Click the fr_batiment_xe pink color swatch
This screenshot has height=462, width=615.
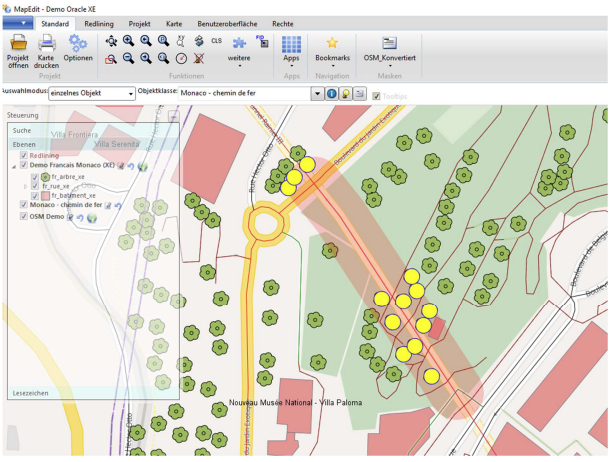(x=44, y=196)
